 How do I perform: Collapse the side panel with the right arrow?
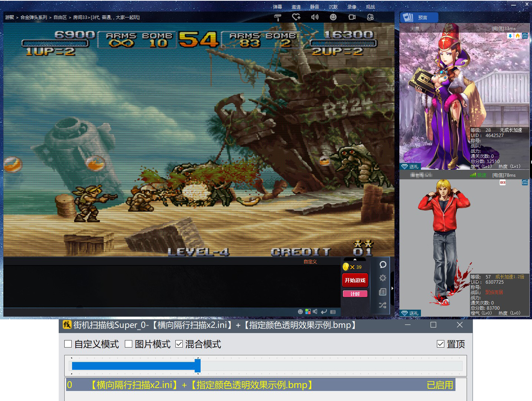[x=392, y=288]
